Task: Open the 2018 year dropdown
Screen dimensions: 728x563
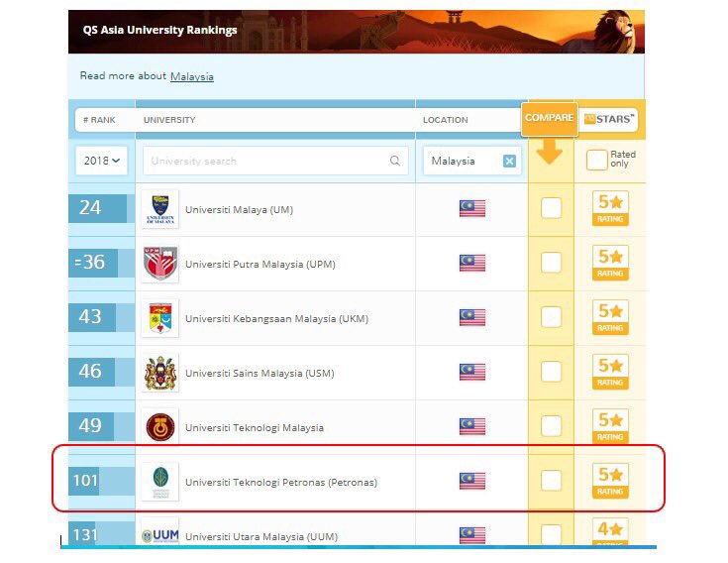Action: tap(101, 161)
